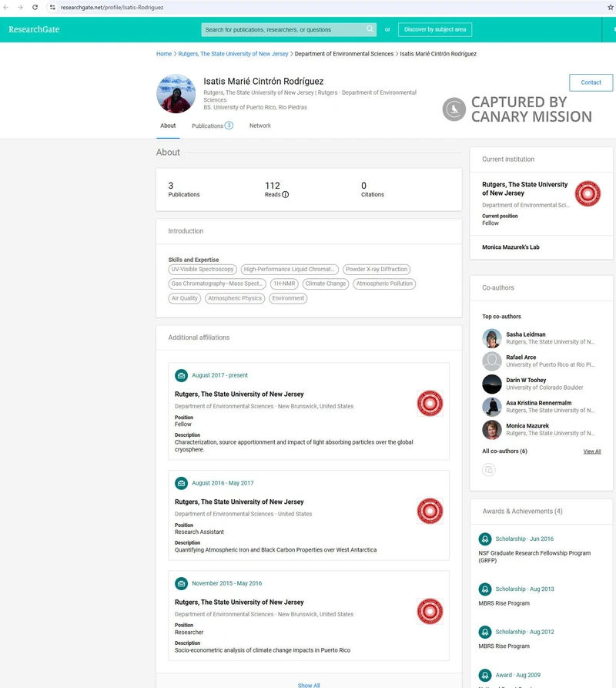The image size is (616, 688).
Task: Switch to the Network tab
Action: click(x=260, y=126)
